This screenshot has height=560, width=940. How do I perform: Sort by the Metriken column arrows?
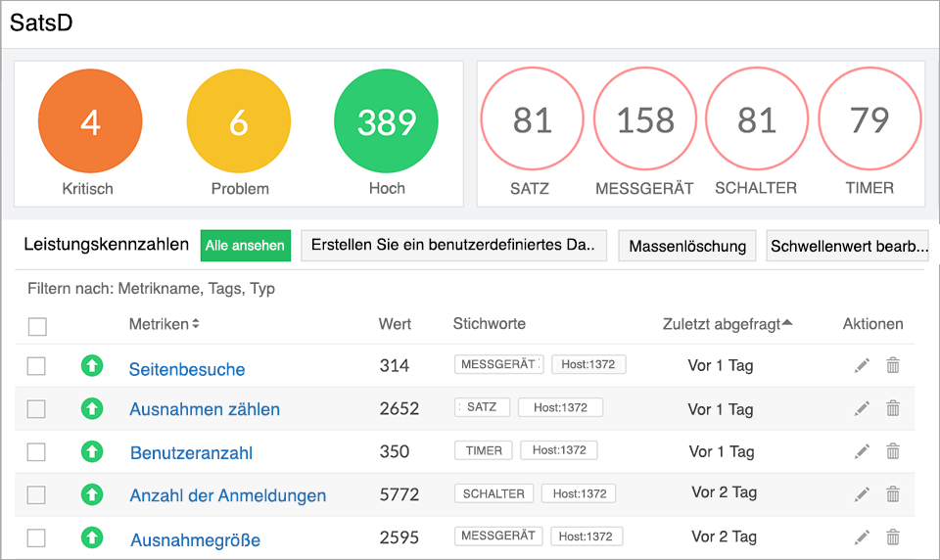click(196, 324)
